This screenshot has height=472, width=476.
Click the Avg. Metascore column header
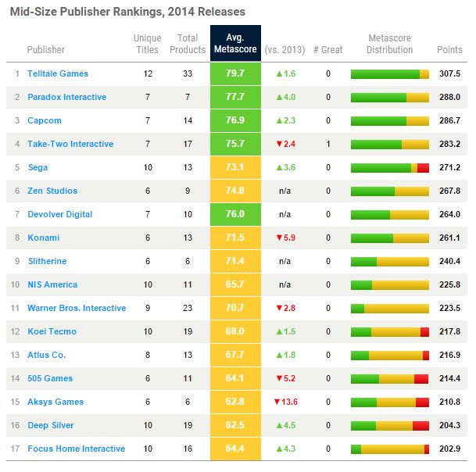[x=235, y=44]
